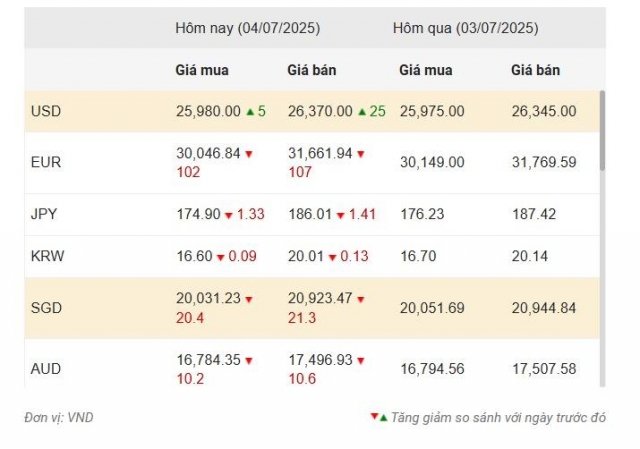The width and height of the screenshot is (640, 449).
Task: Click the Hôm nay (04/07/2025) column header
Action: click(x=247, y=28)
